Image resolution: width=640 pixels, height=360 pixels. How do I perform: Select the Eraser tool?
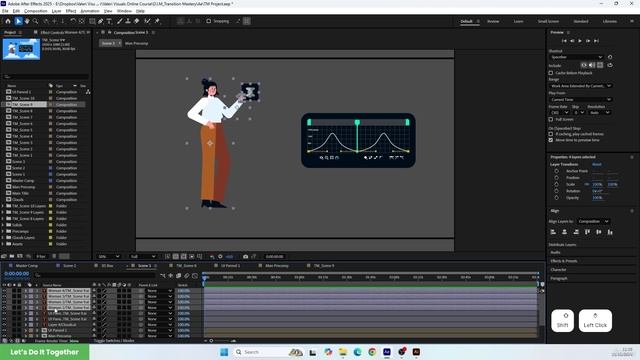tap(137, 21)
